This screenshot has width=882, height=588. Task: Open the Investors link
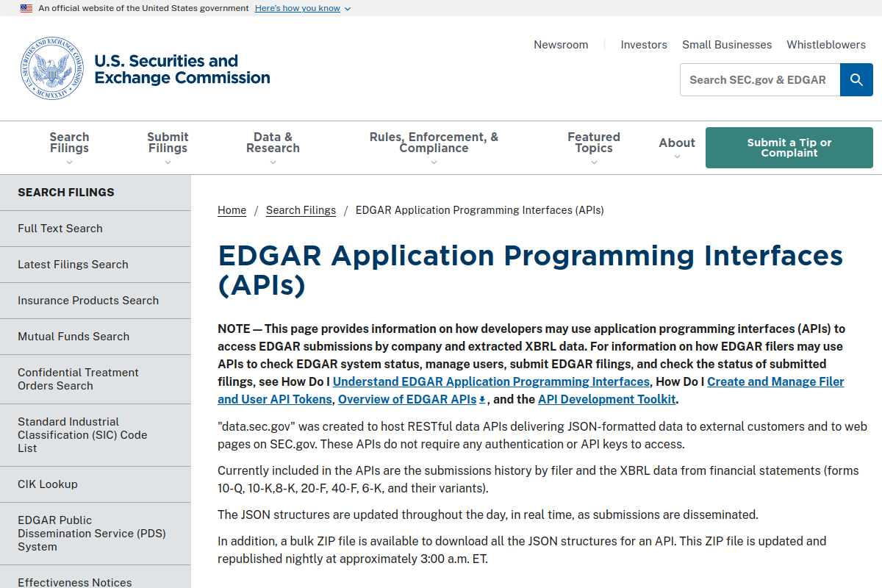click(644, 45)
